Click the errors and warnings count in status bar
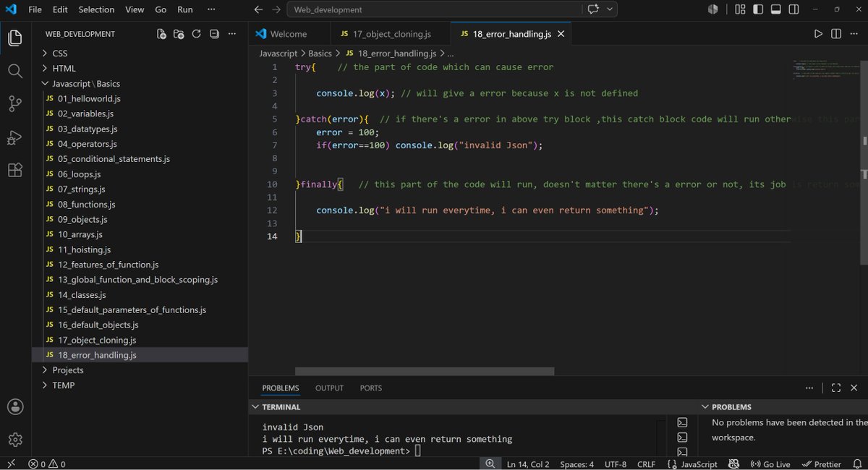 tap(47, 463)
